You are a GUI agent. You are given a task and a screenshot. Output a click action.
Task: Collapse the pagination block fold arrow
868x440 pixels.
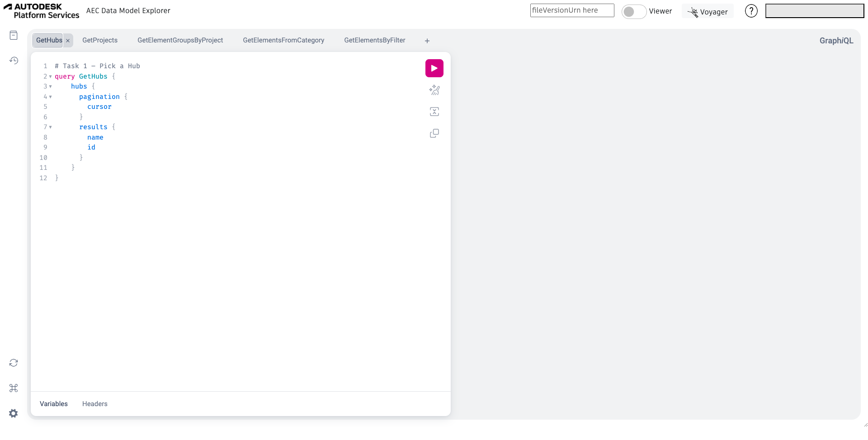point(50,97)
